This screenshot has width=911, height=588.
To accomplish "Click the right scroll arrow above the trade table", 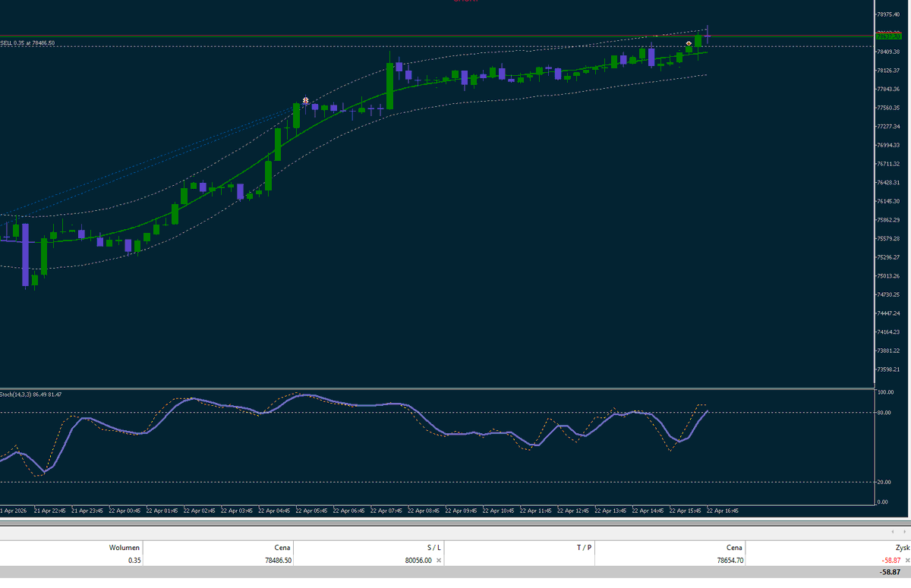I will tap(904, 533).
